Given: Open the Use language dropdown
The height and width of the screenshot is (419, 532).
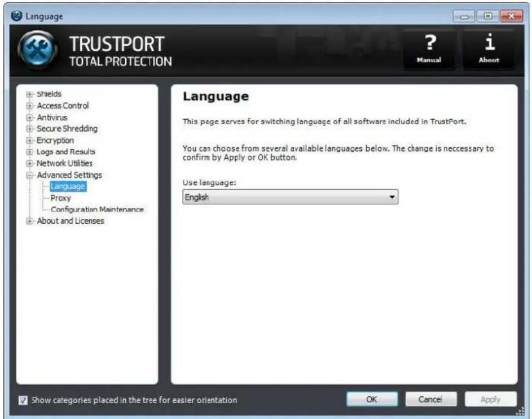Looking at the screenshot, I should coord(291,197).
